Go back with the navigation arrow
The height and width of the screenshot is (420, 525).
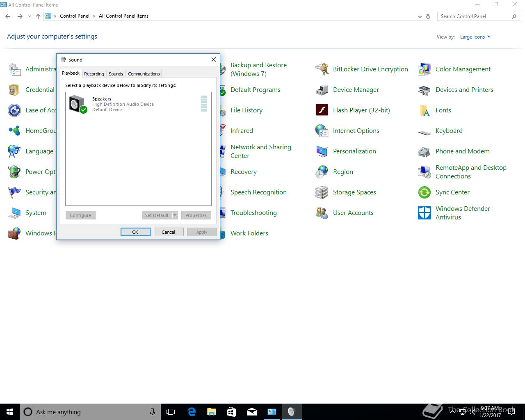coord(8,16)
